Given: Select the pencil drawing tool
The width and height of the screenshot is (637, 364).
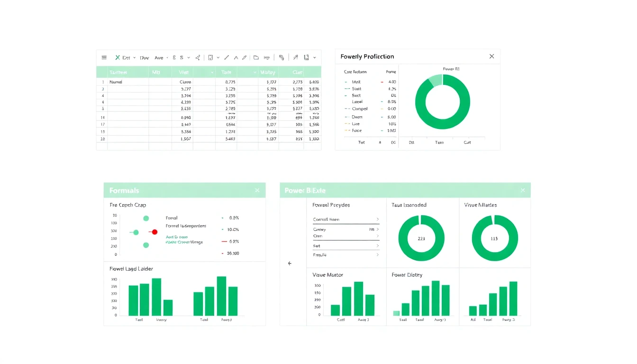Looking at the screenshot, I should 245,57.
